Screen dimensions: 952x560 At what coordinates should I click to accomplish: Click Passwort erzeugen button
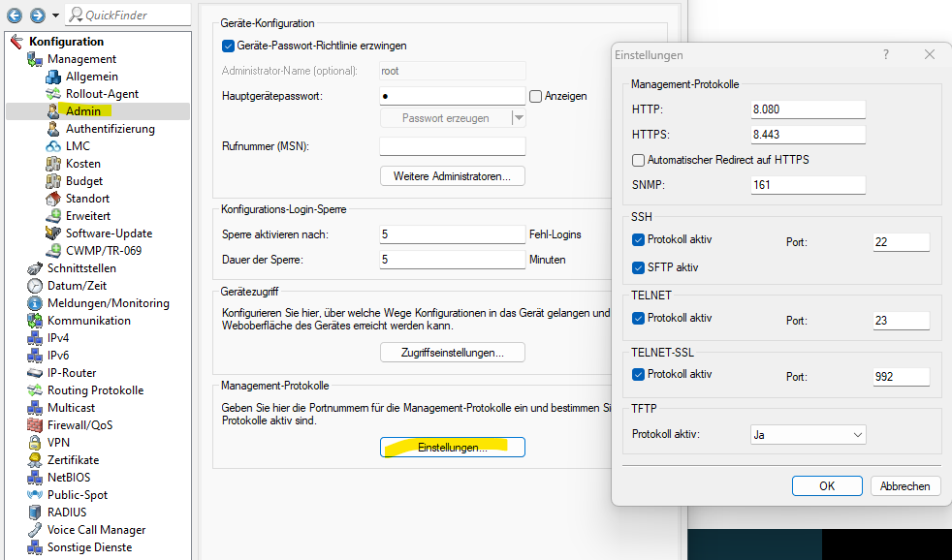pyautogui.click(x=446, y=118)
